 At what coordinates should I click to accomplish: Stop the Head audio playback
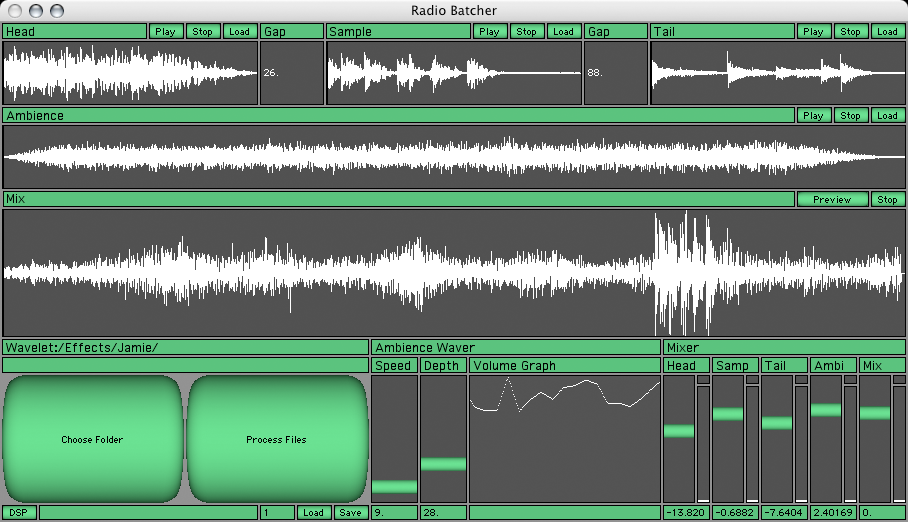click(203, 31)
